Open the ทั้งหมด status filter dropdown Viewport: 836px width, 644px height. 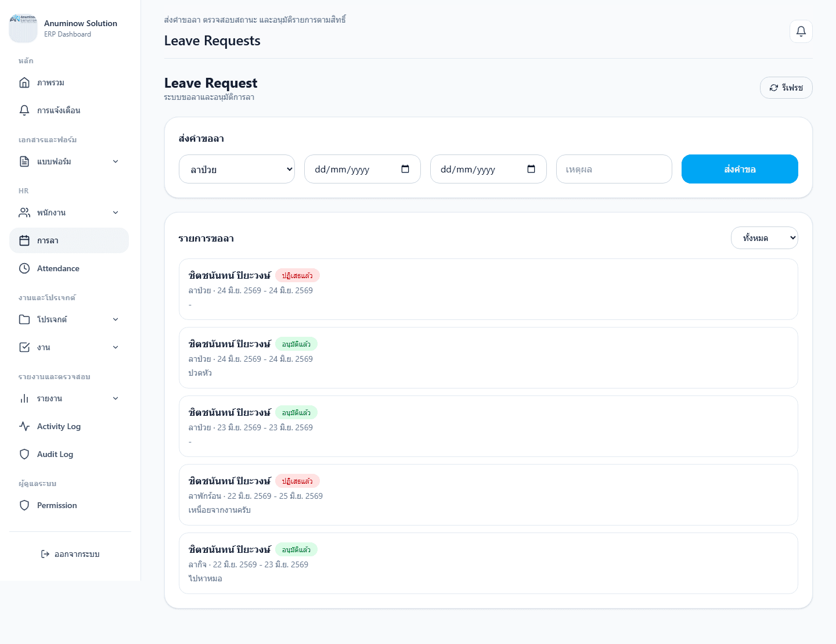click(765, 238)
